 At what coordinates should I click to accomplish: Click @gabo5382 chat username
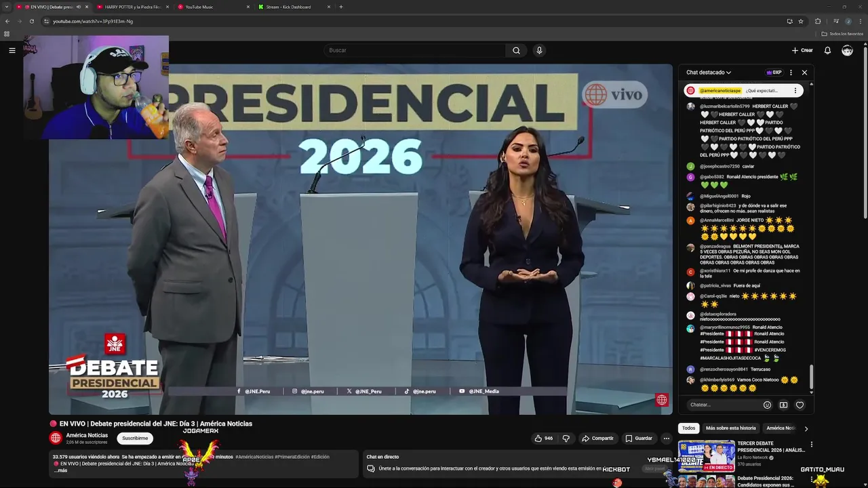point(712,177)
